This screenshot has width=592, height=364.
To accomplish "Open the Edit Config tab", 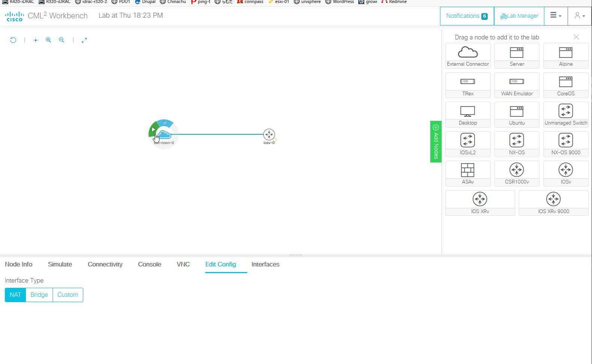I will coord(221,264).
